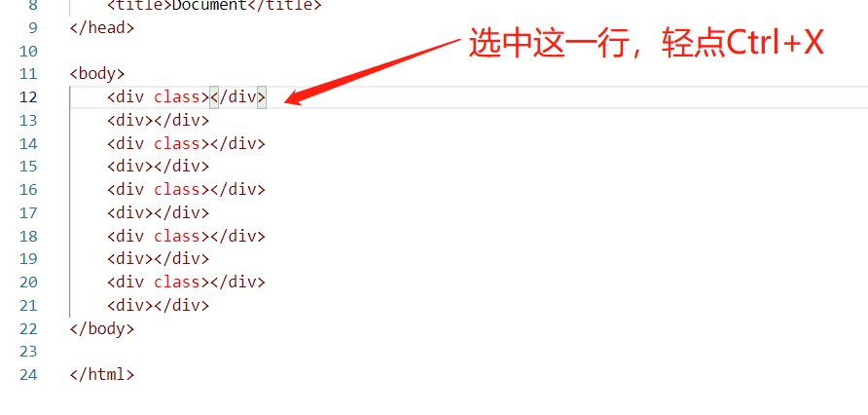This screenshot has width=868, height=415.
Task: Click the class attribute on line 18
Action: click(176, 237)
